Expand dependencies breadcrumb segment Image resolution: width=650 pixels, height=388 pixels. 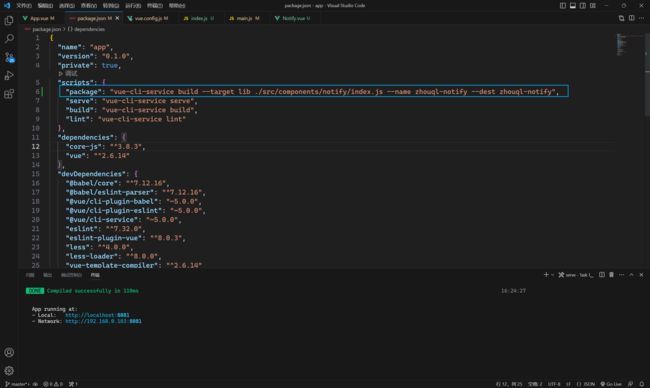(x=86, y=29)
